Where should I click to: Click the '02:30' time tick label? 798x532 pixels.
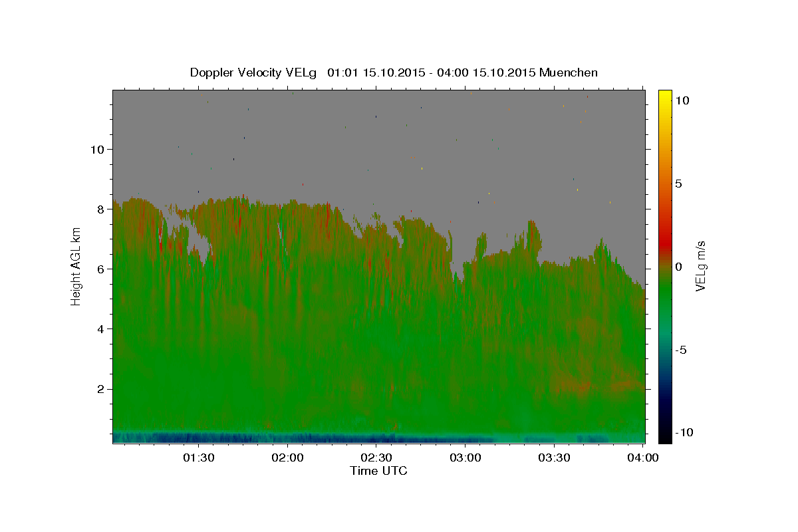376,458
